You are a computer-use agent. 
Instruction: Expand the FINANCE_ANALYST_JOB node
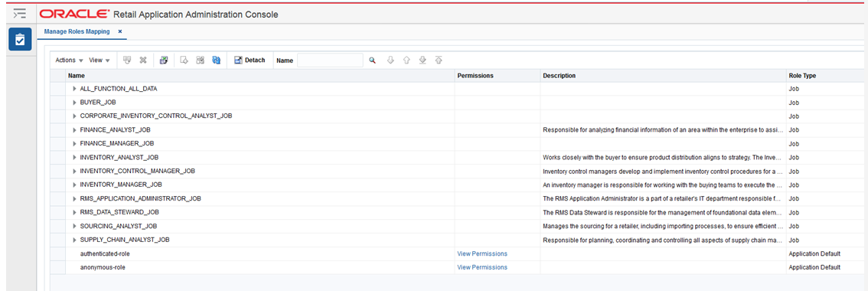74,129
